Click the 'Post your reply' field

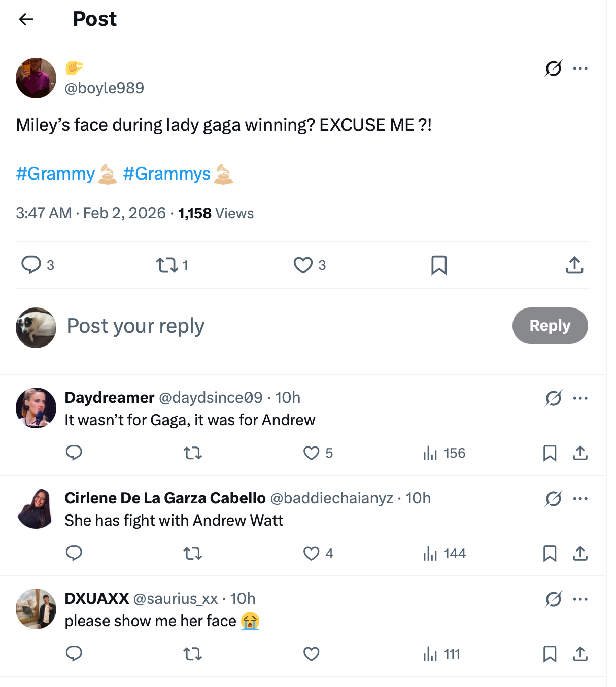click(136, 326)
